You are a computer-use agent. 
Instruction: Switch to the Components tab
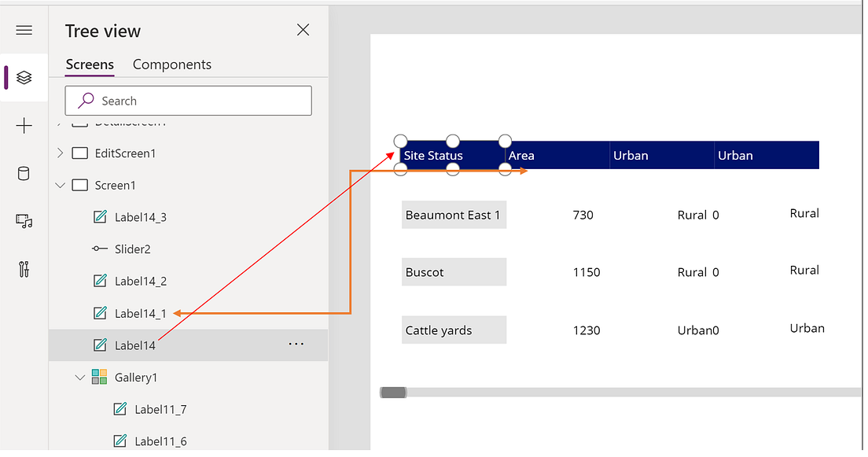click(171, 64)
